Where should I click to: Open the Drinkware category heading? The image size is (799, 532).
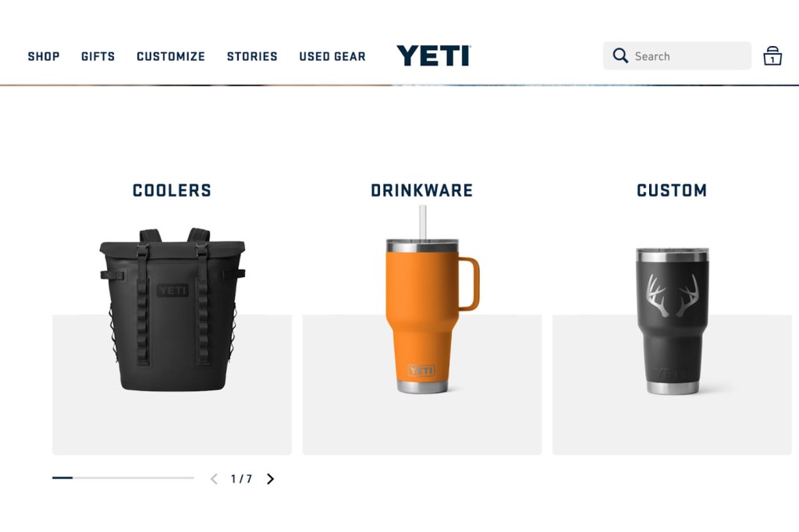(422, 190)
